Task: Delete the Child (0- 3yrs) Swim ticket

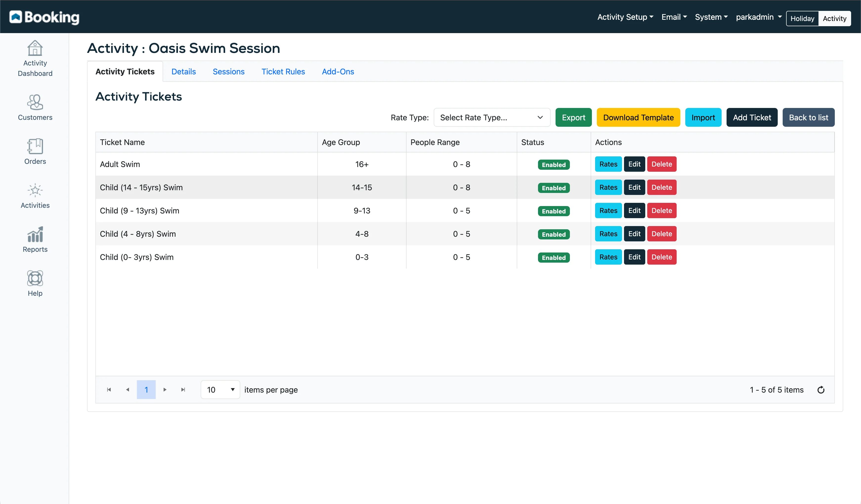Action: coord(662,257)
